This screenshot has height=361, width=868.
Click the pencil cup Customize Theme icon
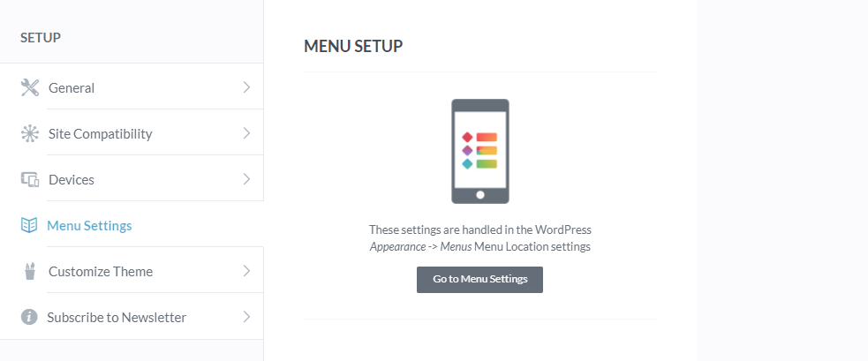(29, 271)
